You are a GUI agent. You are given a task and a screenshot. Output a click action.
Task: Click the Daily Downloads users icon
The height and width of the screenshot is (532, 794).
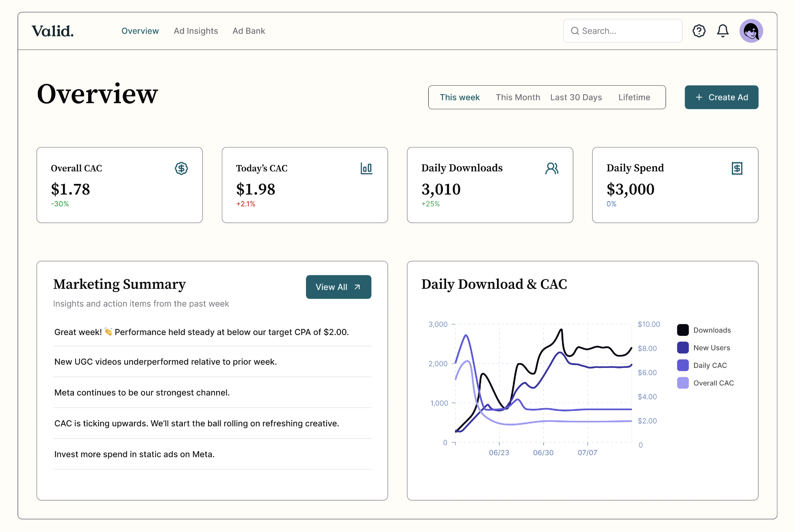[551, 168]
